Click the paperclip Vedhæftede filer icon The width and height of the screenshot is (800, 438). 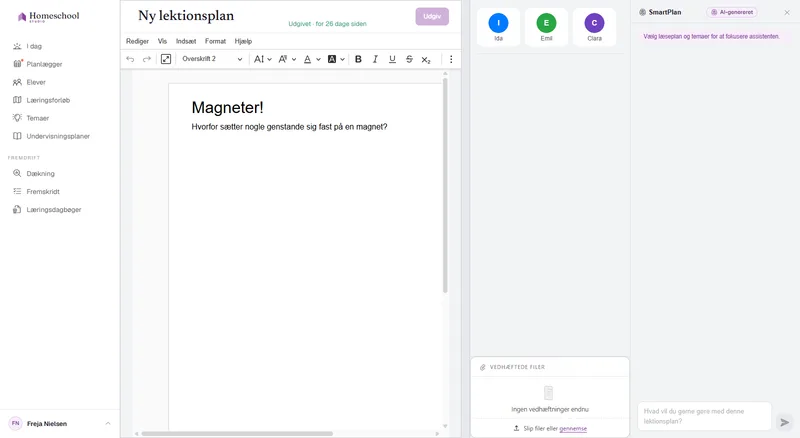(482, 367)
